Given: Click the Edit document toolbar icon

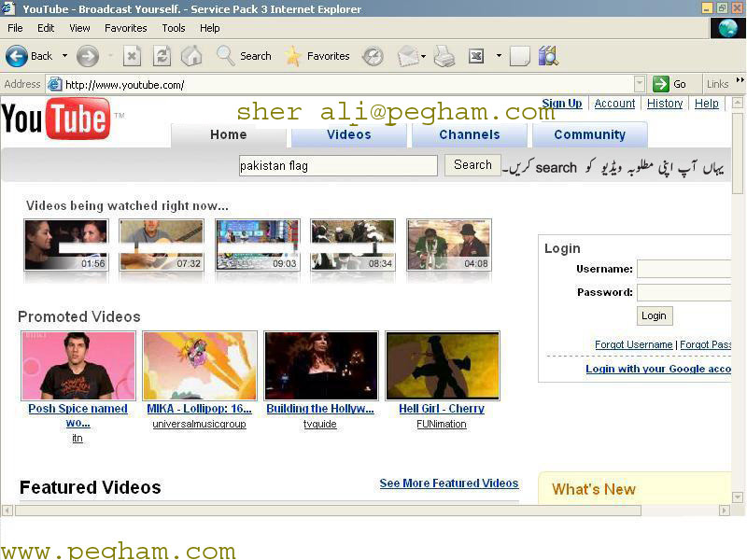Looking at the screenshot, I should click(476, 56).
